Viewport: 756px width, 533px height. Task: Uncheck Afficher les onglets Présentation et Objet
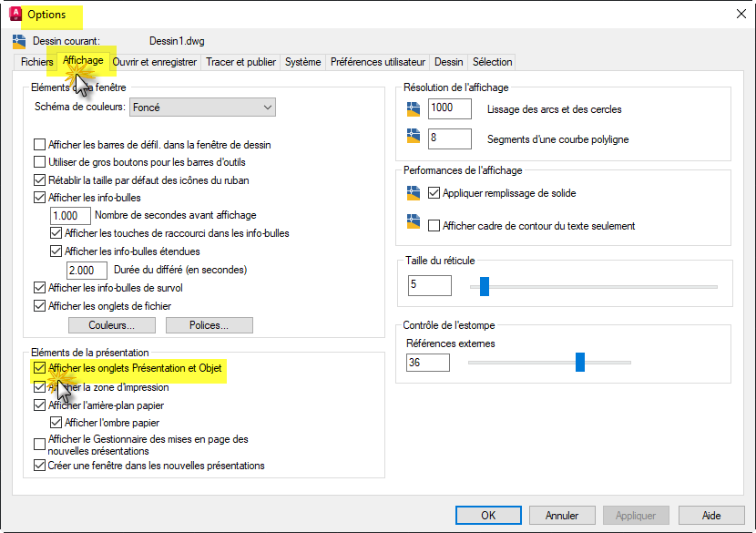(x=39, y=368)
